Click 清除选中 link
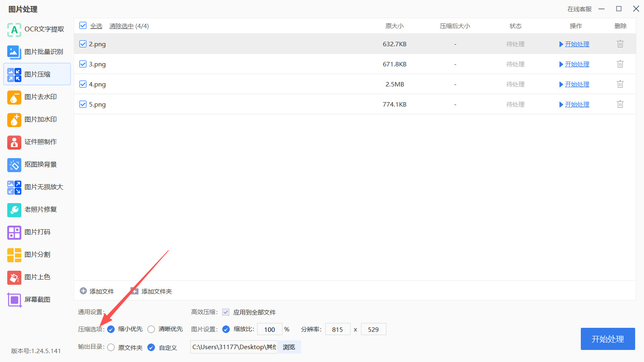 [x=122, y=26]
